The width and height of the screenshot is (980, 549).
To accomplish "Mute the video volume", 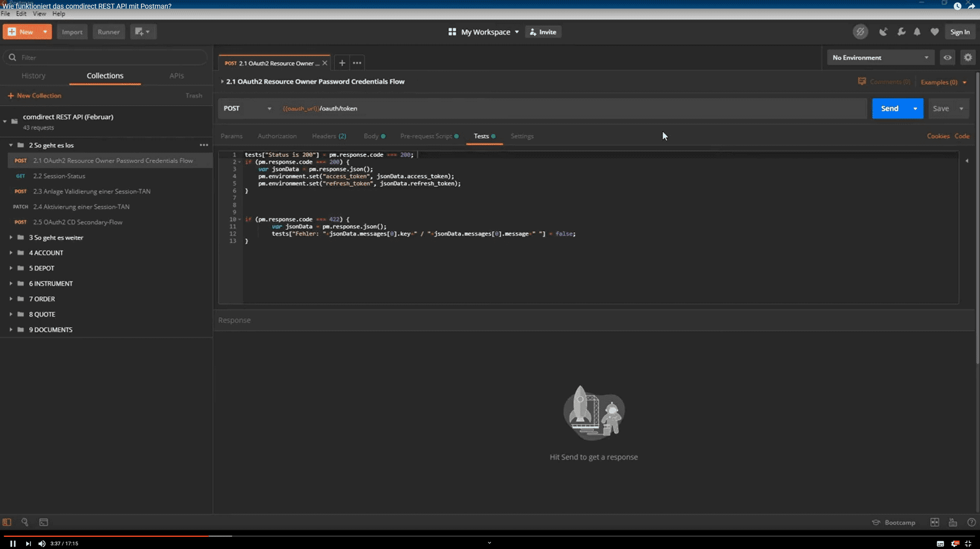I will click(x=42, y=543).
